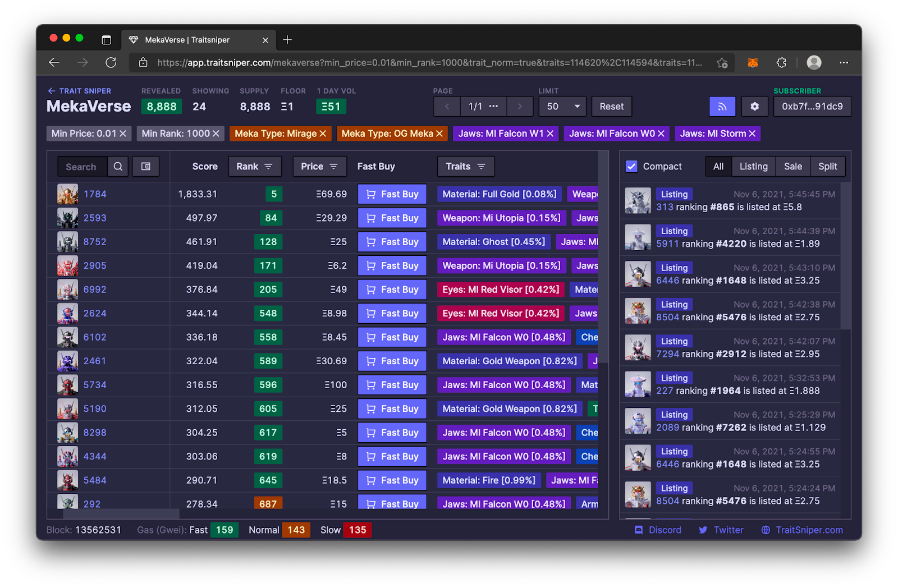The image size is (898, 588).
Task: Open Twitter link in footer
Action: coord(721,530)
